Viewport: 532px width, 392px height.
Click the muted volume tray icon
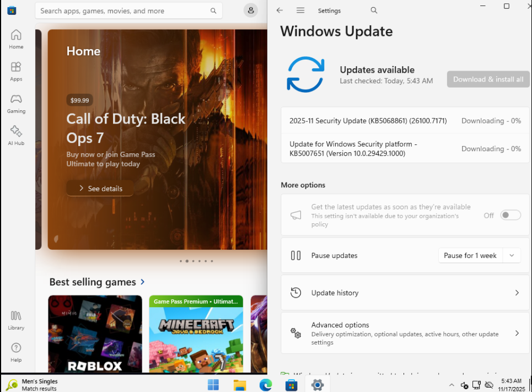pyautogui.click(x=464, y=385)
